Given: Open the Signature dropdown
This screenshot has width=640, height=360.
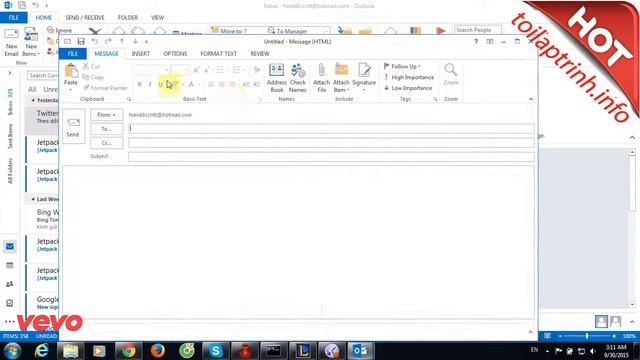Looking at the screenshot, I should tap(364, 78).
